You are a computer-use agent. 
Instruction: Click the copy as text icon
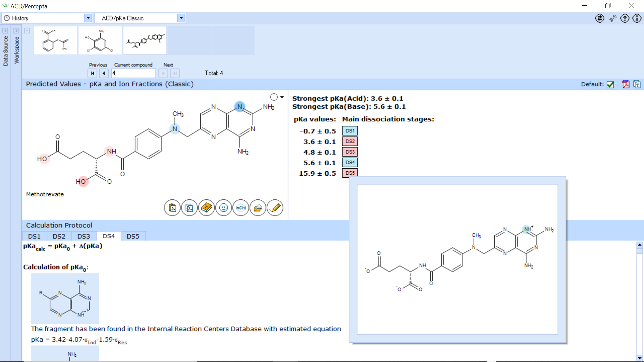[x=637, y=84]
